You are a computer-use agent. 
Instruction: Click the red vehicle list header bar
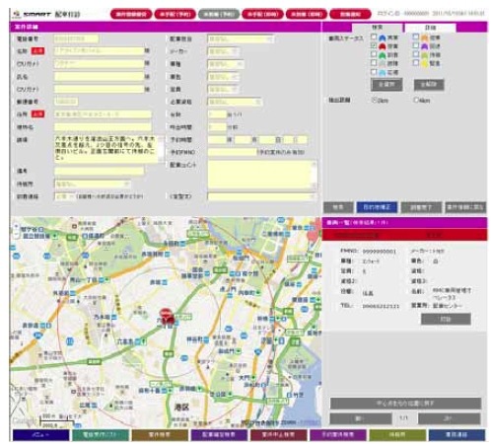(404, 235)
